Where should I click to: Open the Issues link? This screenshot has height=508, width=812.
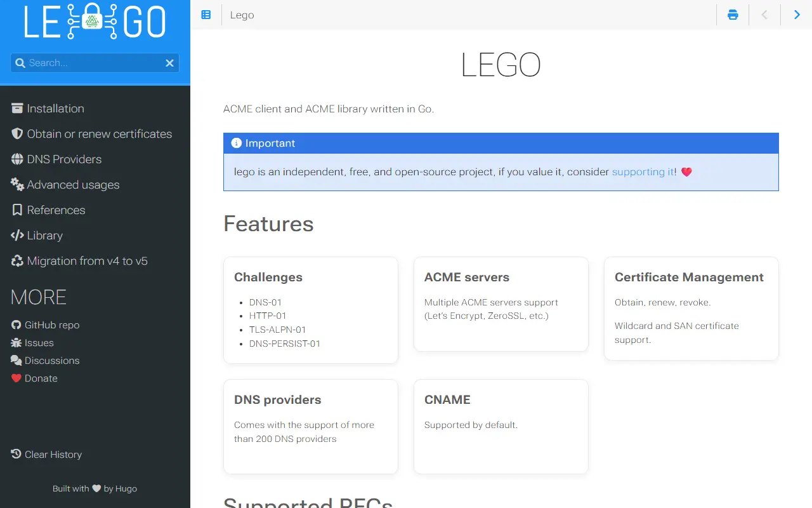tap(39, 343)
